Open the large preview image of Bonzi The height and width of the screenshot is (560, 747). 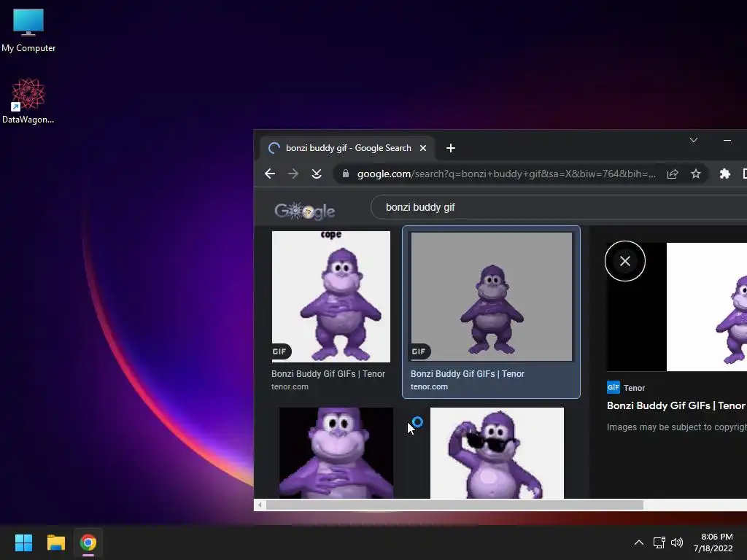[707, 307]
